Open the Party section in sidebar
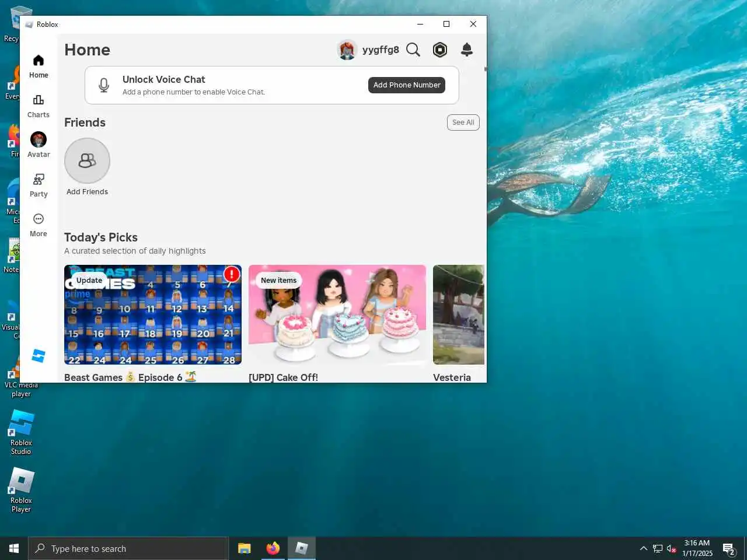This screenshot has height=560, width=747. (x=39, y=185)
